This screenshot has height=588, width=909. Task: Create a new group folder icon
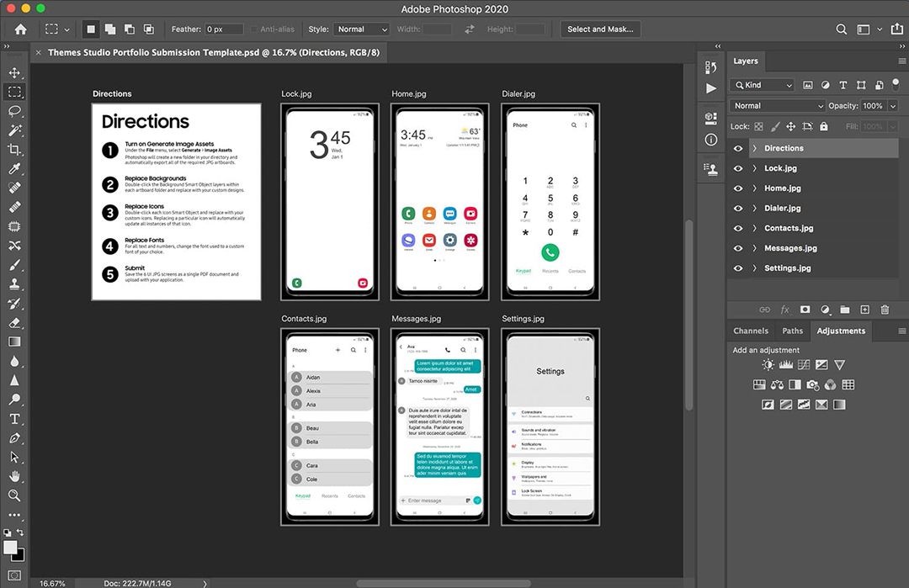pos(844,310)
